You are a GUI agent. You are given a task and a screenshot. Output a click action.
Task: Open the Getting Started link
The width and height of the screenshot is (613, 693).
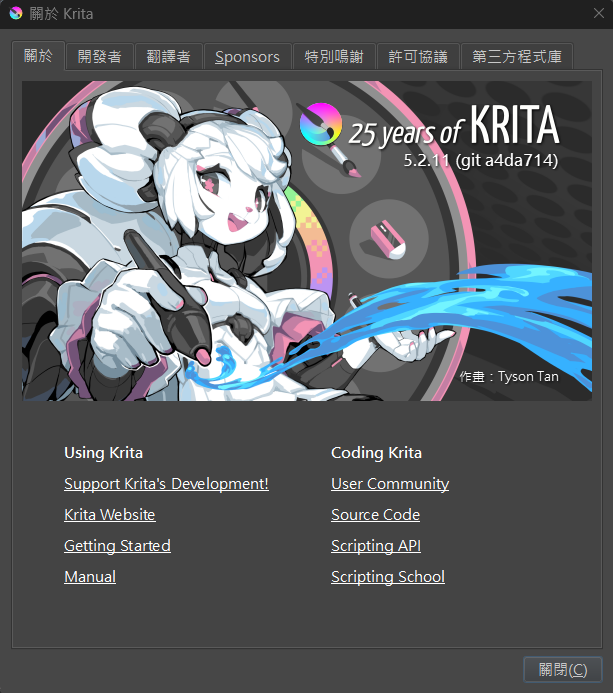coord(117,545)
